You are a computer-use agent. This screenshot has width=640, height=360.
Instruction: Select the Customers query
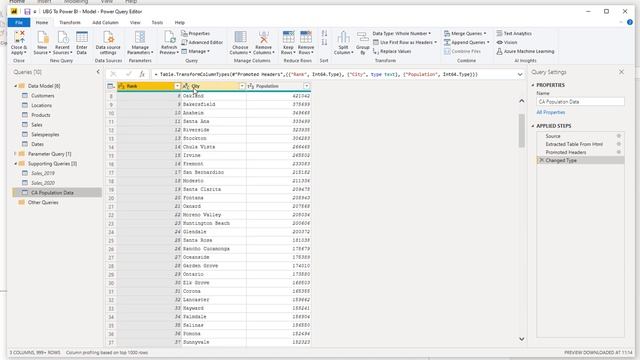coord(43,96)
